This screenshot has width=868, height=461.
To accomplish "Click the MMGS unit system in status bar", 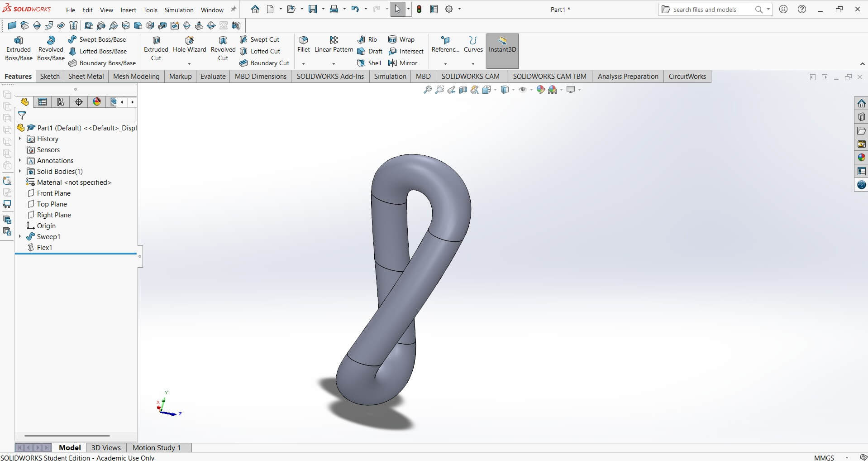I will [x=824, y=457].
